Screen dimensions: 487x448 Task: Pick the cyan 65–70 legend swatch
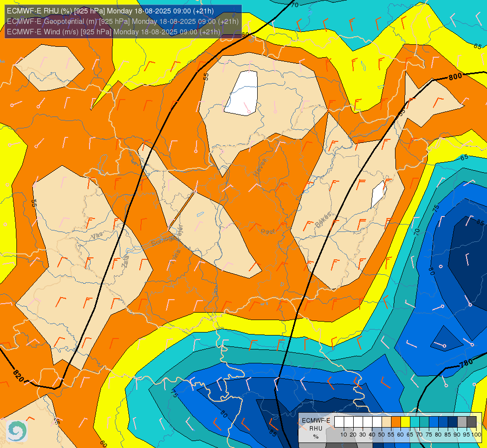[x=415, y=422]
